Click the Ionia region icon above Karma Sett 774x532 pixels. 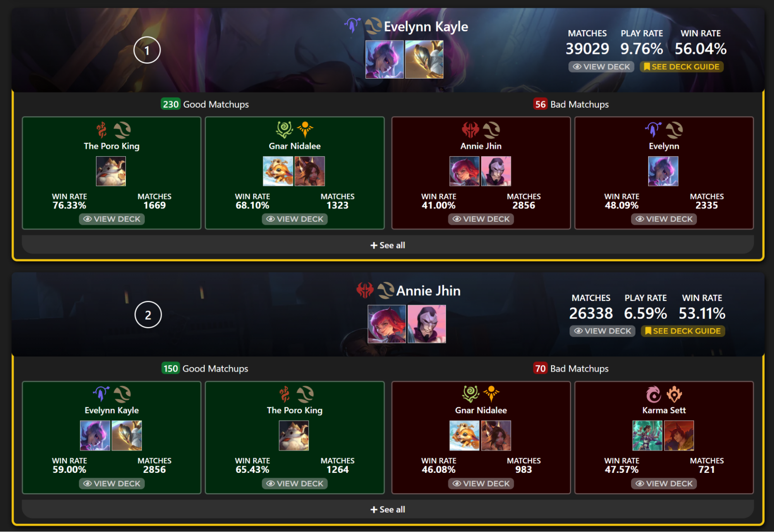654,394
